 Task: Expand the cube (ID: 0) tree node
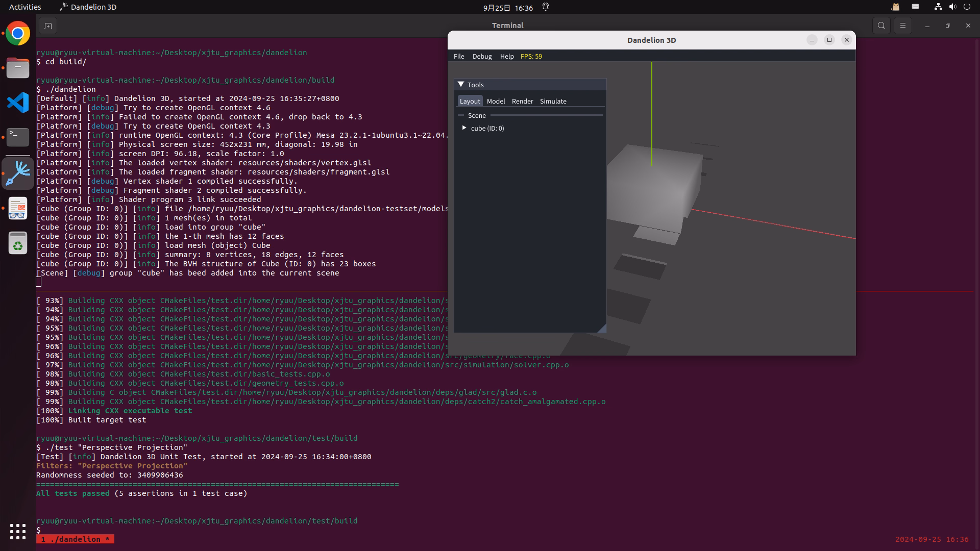[464, 128]
